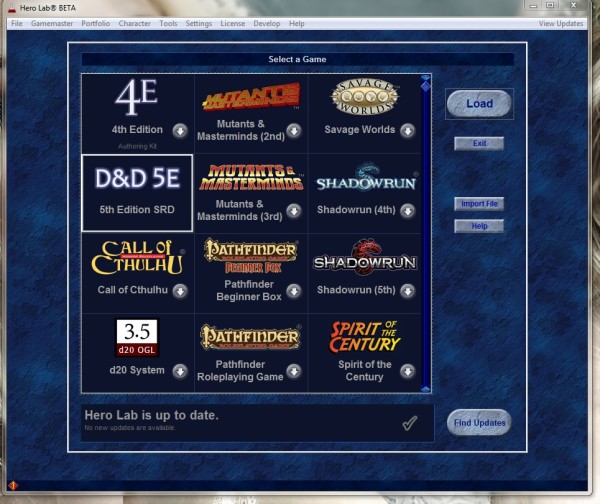Click download arrow beside Mutants & Masterminds (2nd)
The width and height of the screenshot is (600, 504).
(x=294, y=131)
